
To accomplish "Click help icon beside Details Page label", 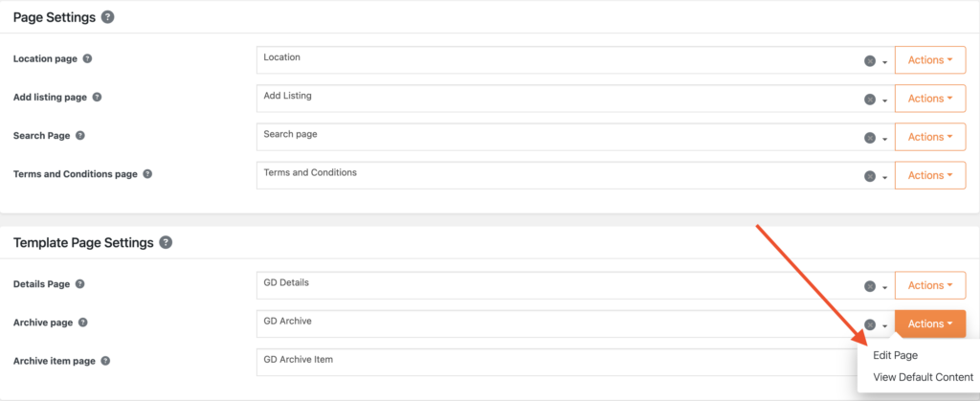I will point(80,284).
